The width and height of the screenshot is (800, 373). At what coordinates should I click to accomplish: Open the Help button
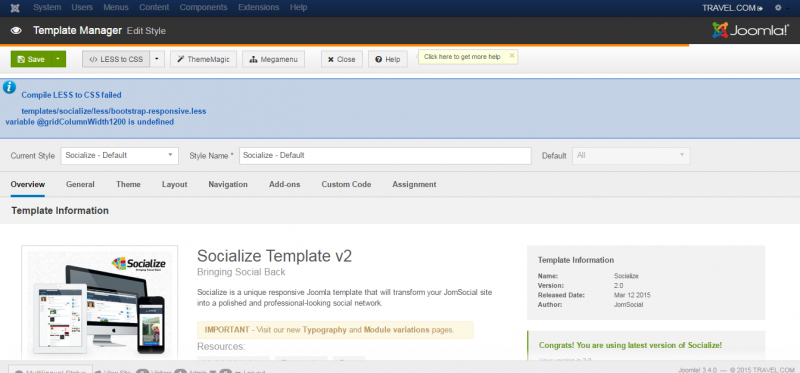388,59
